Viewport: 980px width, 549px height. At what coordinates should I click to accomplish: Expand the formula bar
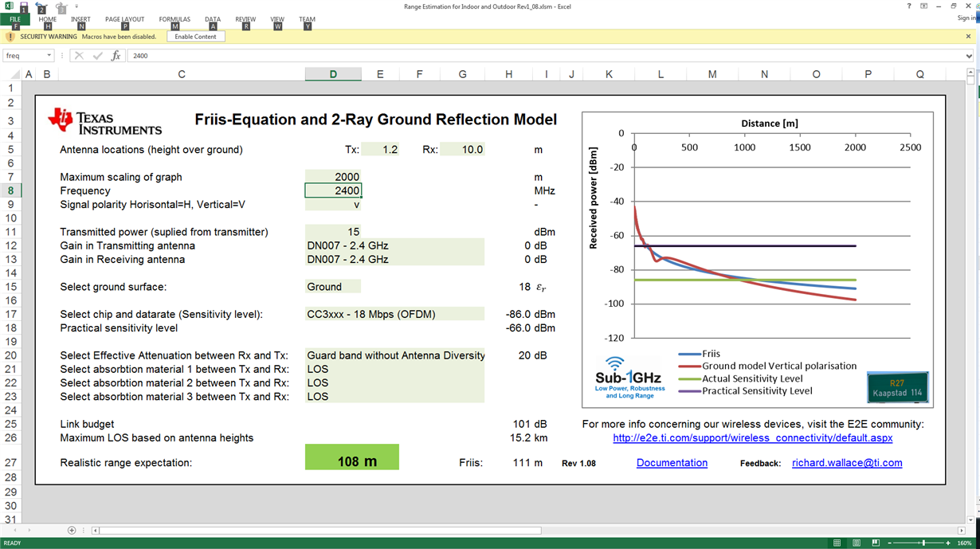(969, 56)
